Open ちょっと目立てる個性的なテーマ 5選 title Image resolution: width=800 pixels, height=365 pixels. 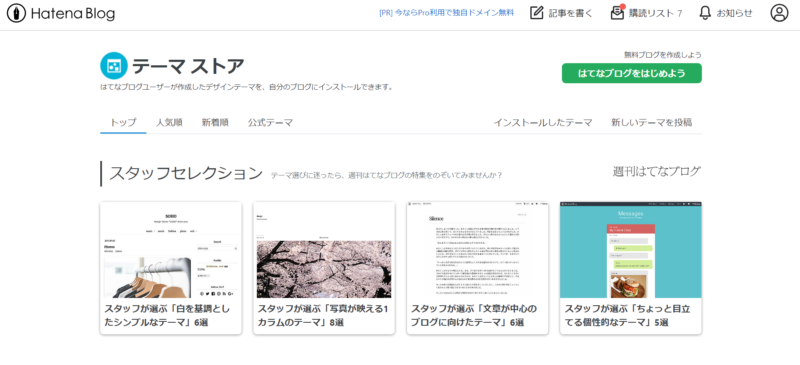[x=628, y=315]
